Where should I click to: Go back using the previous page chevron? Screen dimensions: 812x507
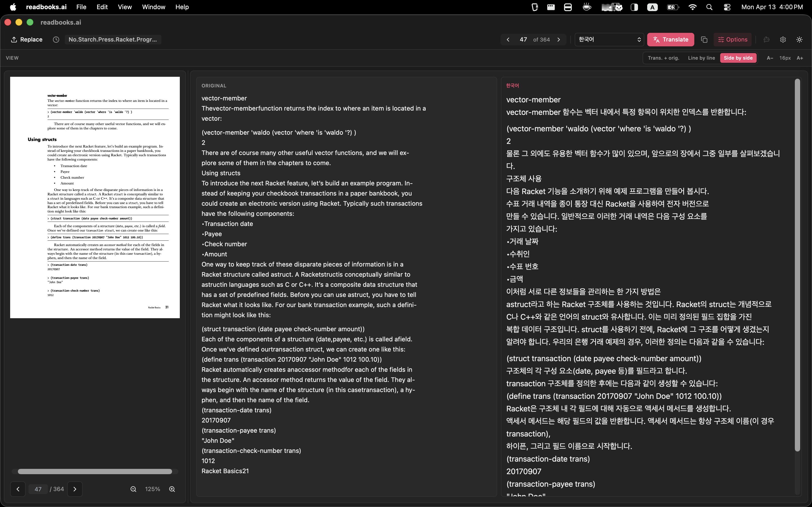[x=508, y=39]
